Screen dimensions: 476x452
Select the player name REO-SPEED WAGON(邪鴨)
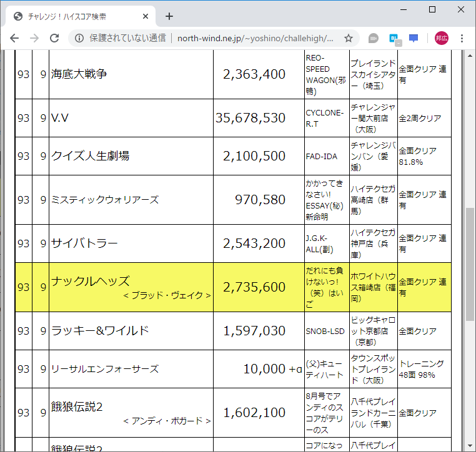coord(325,75)
